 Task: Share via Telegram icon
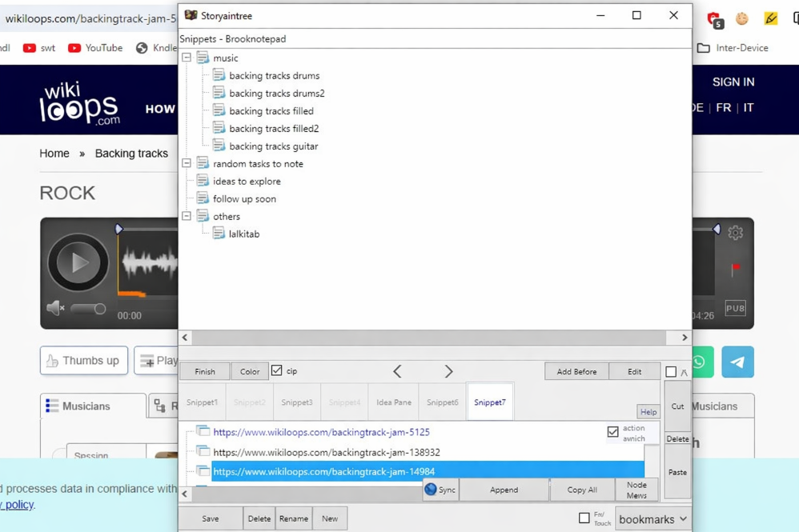tap(737, 362)
